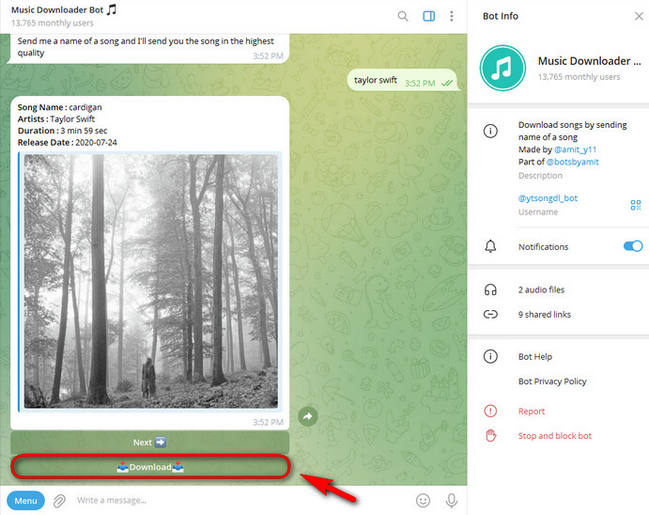This screenshot has height=515, width=649.
Task: Click the Music Downloader Bot chat title
Action: [x=64, y=10]
